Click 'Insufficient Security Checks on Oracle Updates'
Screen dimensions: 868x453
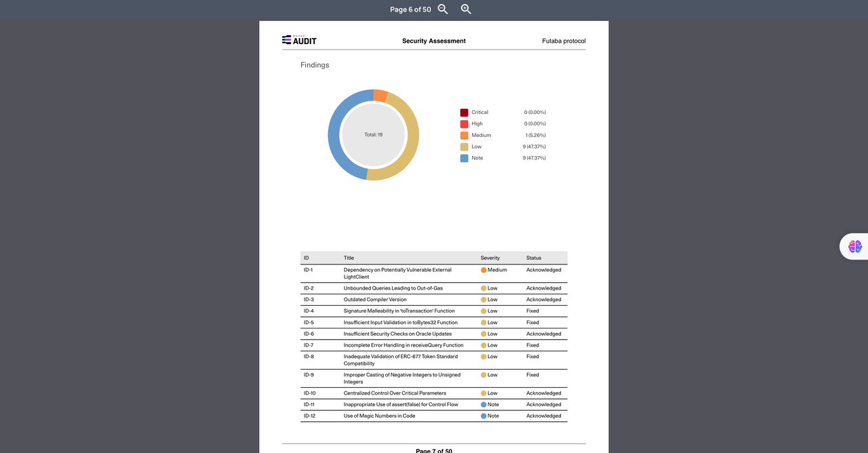pyautogui.click(x=397, y=334)
